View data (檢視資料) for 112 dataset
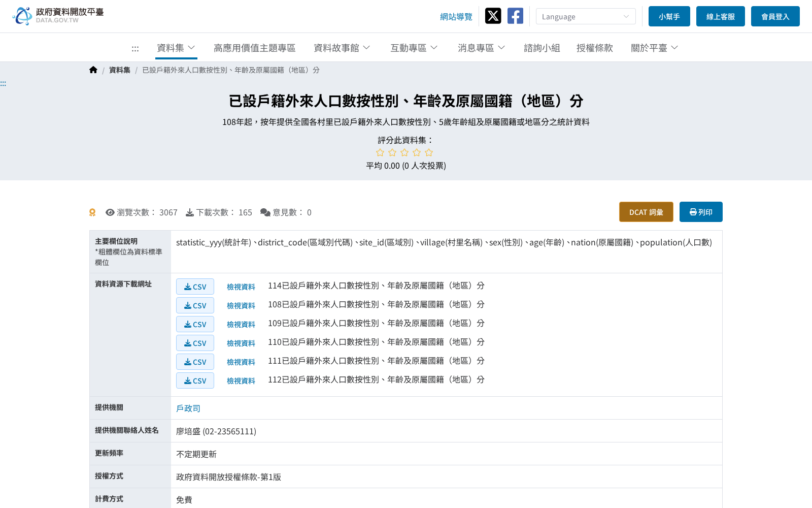Viewport: 812px width, 508px height. click(241, 381)
